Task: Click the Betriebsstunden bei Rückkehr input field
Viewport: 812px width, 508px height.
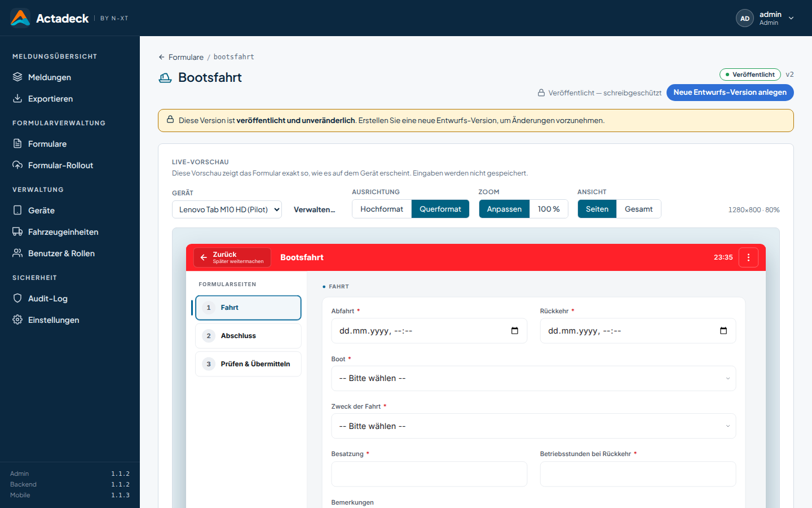Action: 638,474
